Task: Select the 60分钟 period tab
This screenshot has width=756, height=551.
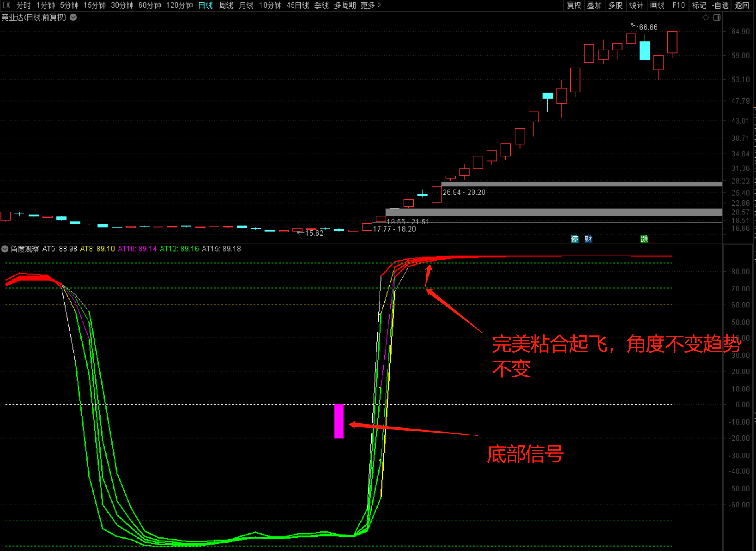Action: 149,5
